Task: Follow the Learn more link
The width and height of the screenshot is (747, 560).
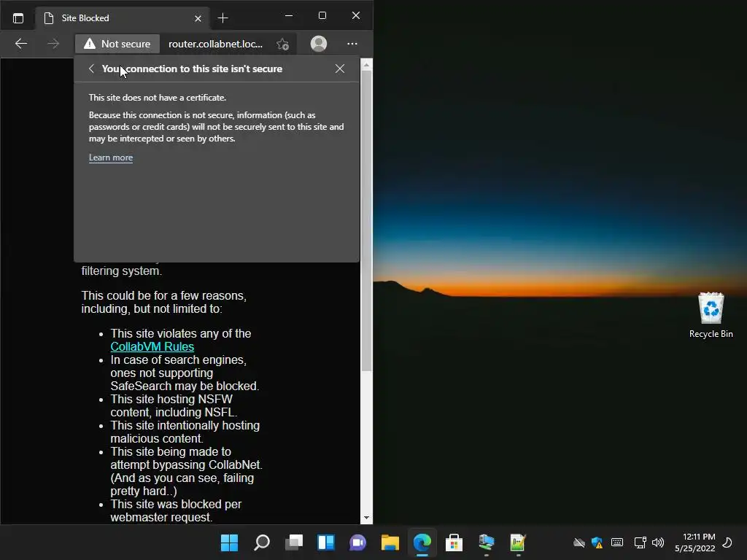Action: (111, 157)
